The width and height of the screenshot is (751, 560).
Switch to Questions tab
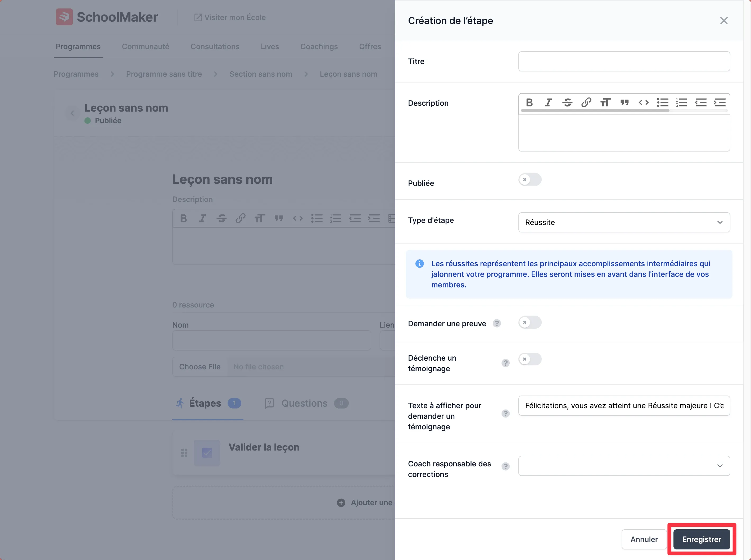[306, 403]
